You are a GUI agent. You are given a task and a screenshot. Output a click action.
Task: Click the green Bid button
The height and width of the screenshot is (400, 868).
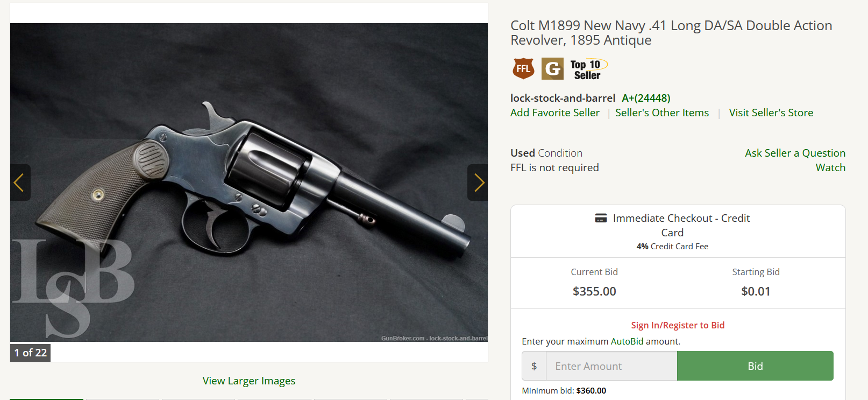coord(755,366)
